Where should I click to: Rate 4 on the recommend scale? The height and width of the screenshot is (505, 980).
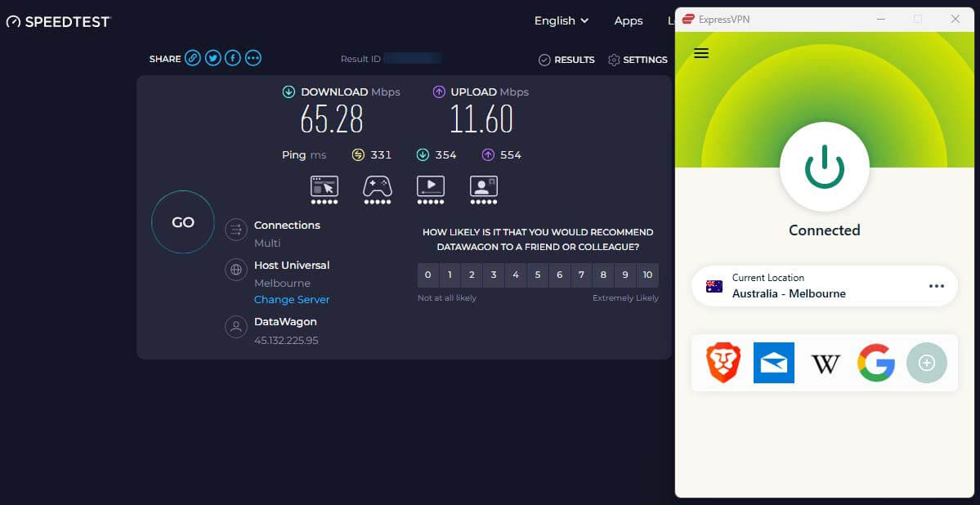pyautogui.click(x=515, y=275)
